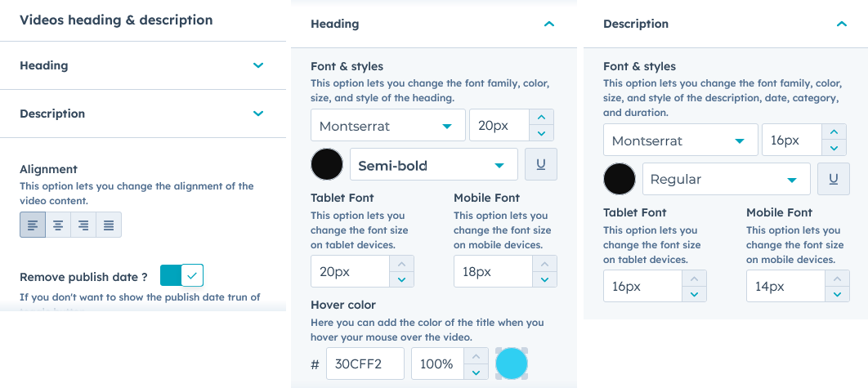This screenshot has width=868, height=388.
Task: Open heading black font color picker
Action: point(327,164)
